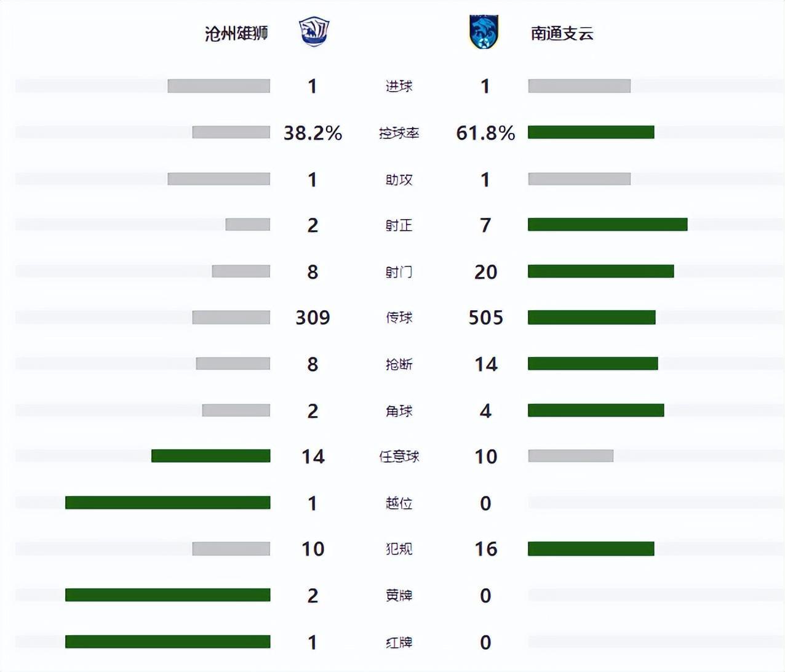
Task: Click the 20 shots value
Action: coord(485,271)
